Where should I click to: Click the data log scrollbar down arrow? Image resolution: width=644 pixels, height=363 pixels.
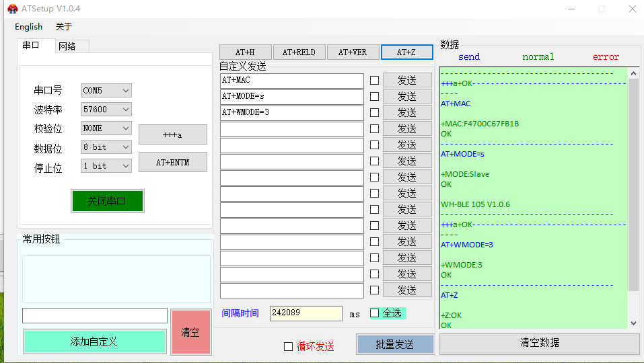(633, 323)
